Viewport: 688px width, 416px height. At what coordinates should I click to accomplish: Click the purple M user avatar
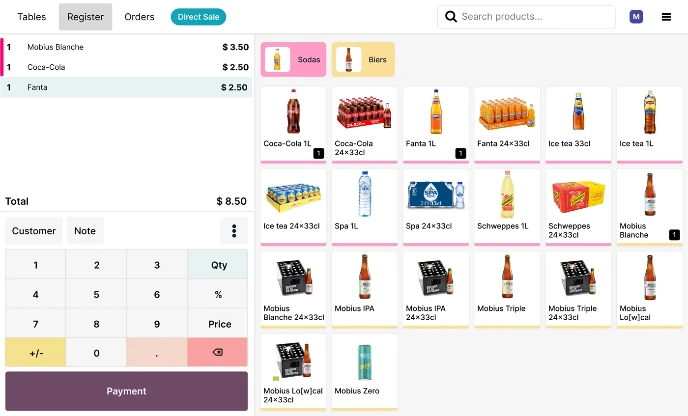pos(636,17)
